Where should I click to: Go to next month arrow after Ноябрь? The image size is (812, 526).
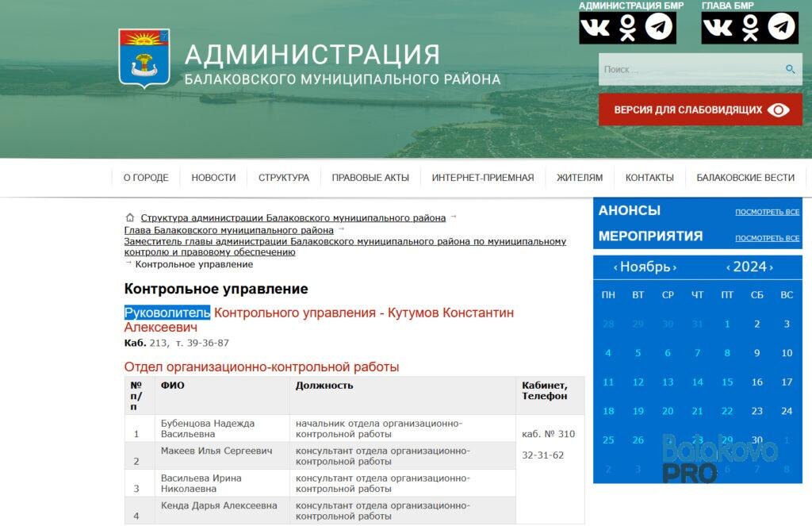point(675,267)
